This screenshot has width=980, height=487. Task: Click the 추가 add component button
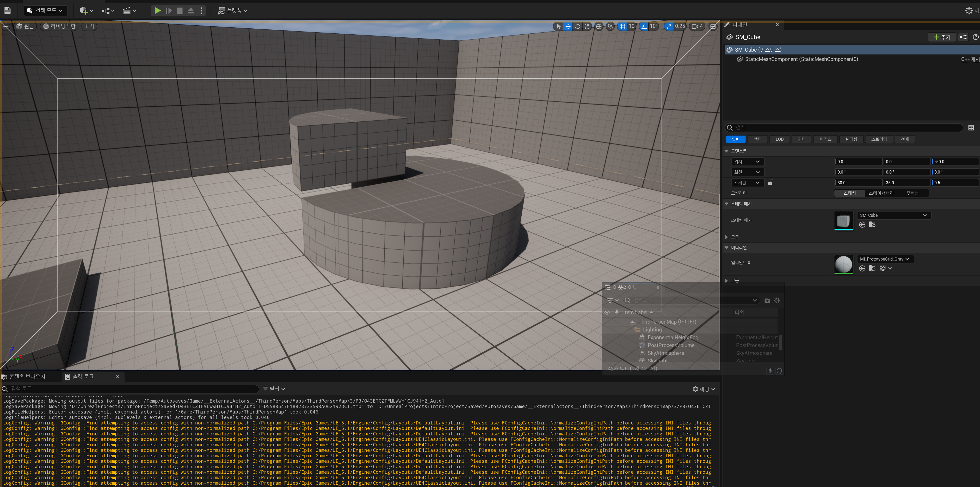[942, 37]
